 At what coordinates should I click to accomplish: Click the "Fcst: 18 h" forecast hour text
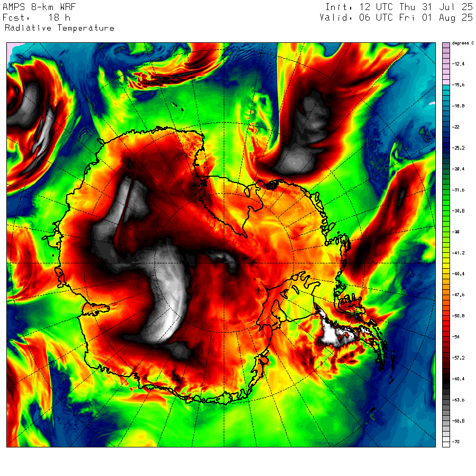pos(36,17)
